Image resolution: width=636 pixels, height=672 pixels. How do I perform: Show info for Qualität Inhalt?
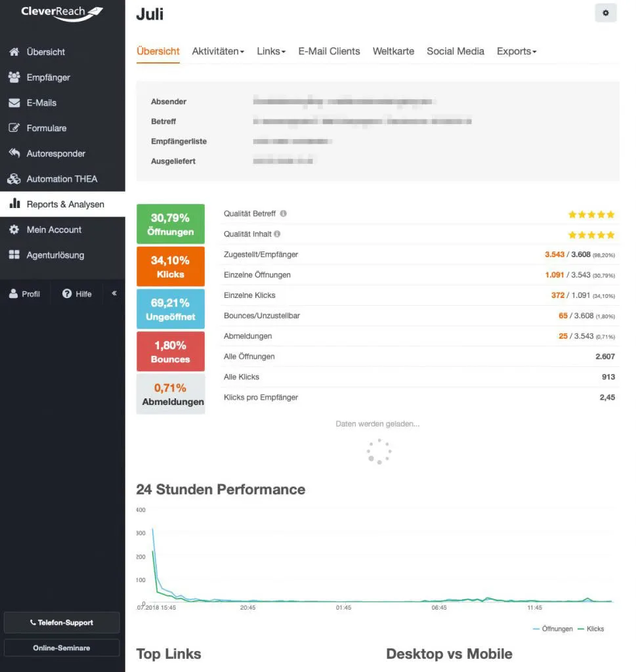(x=277, y=234)
